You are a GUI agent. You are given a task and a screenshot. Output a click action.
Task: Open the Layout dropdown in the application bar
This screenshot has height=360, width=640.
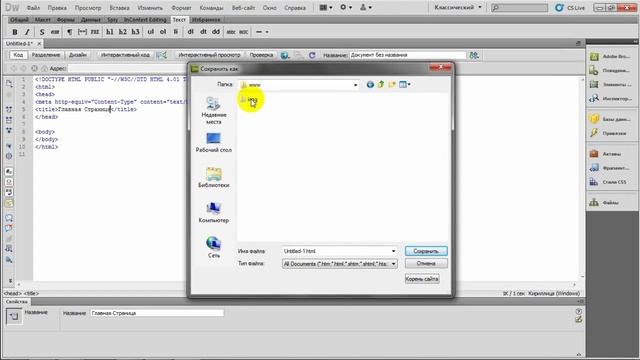point(326,7)
